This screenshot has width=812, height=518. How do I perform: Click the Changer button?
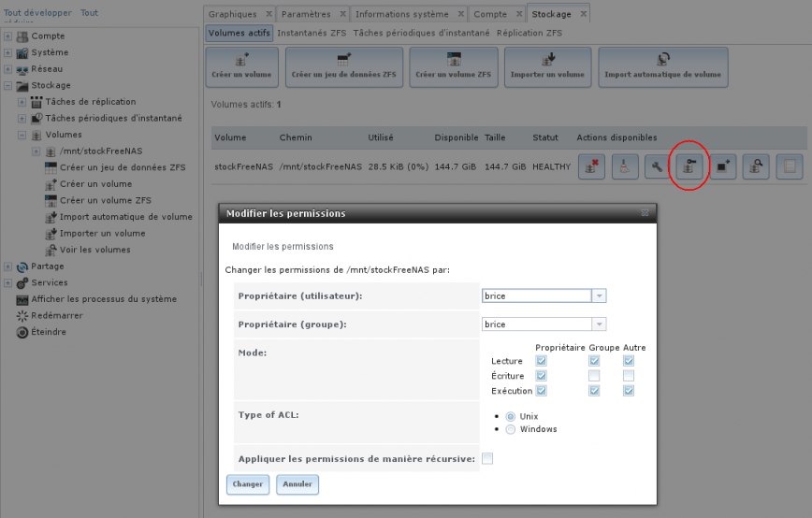pos(248,484)
